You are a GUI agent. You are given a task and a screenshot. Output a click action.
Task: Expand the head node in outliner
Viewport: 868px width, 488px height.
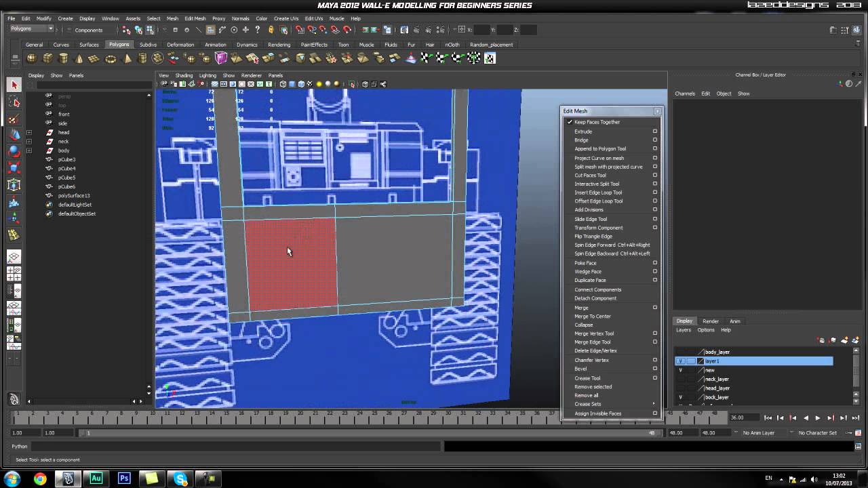pos(29,132)
